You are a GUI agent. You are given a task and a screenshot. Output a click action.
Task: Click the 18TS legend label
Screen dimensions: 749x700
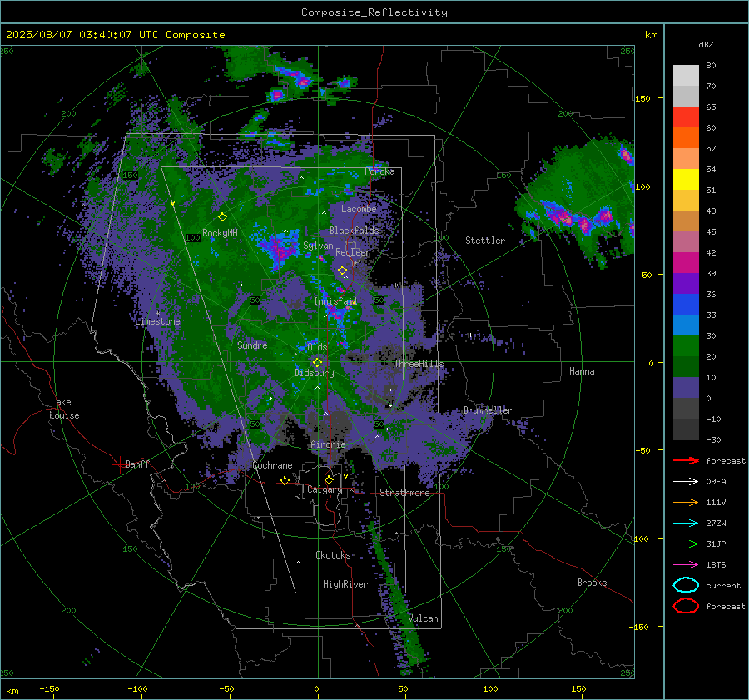point(716,565)
